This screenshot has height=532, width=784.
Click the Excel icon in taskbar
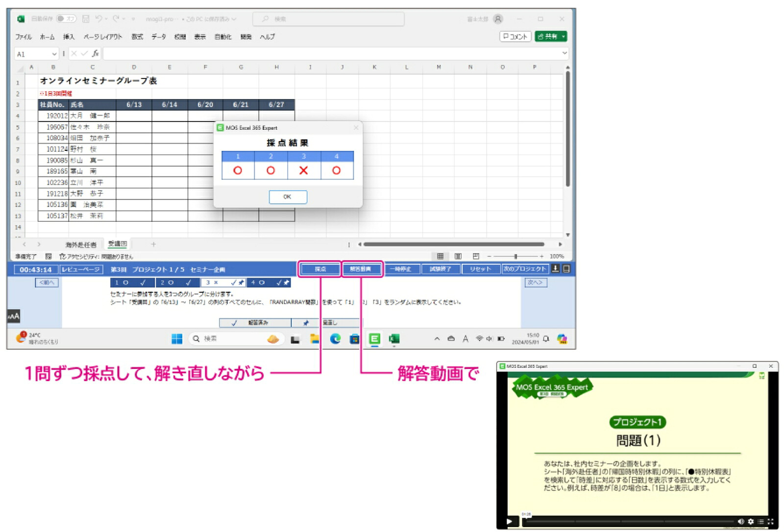pos(394,339)
